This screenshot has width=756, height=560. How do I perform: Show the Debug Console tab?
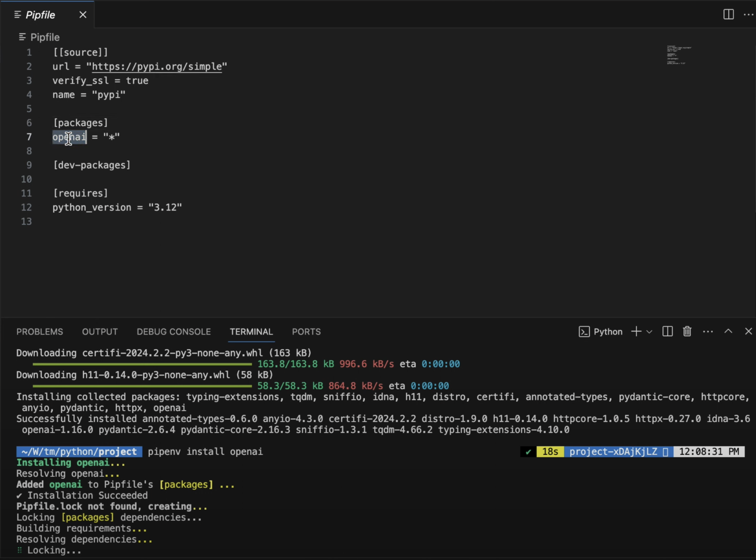point(173,332)
